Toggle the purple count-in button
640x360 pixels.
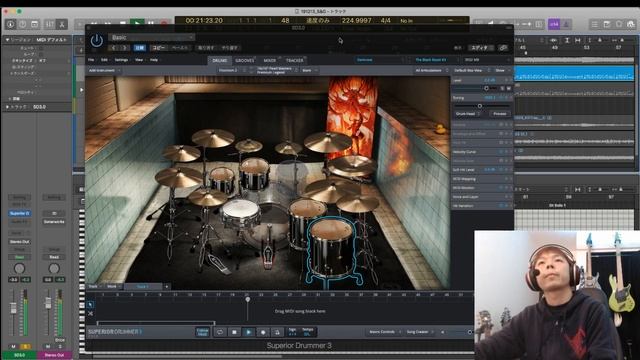(x=554, y=24)
